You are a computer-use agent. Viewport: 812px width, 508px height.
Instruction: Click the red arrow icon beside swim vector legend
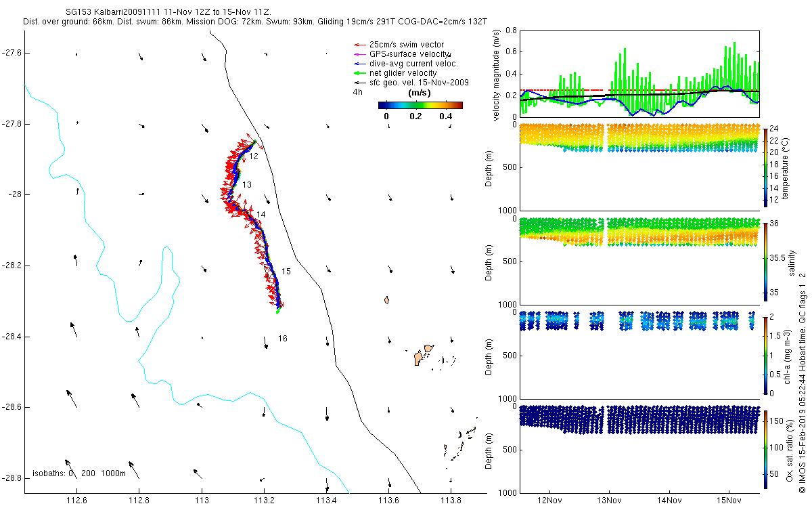(360, 45)
